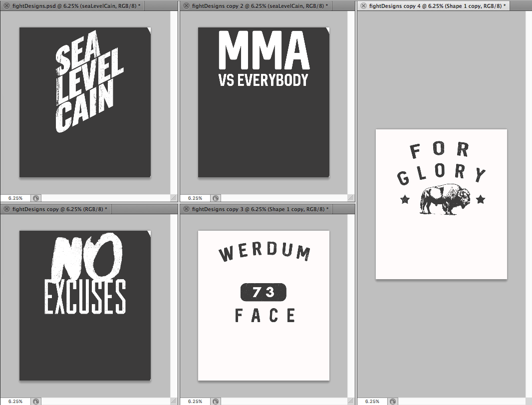
Task: Select the fightDesigns copy 4 document tab
Action: (433, 6)
